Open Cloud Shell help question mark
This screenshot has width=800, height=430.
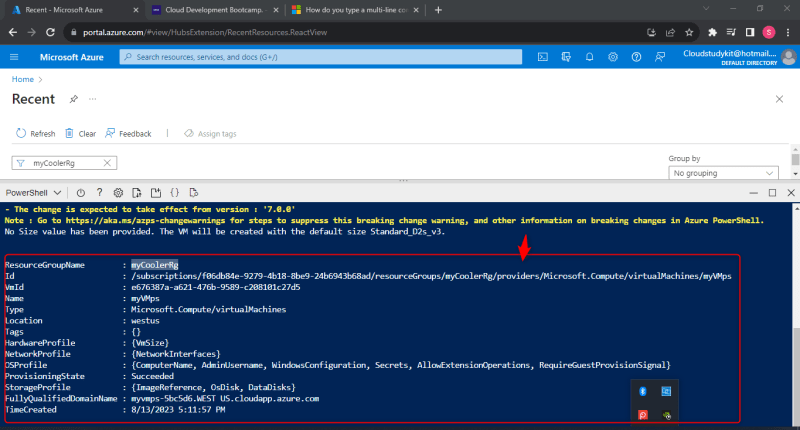tap(99, 193)
